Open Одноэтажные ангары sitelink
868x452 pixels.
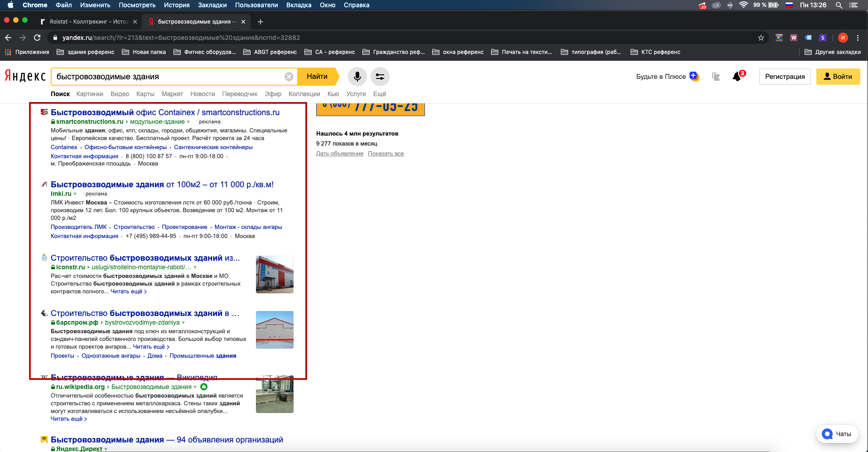click(111, 356)
